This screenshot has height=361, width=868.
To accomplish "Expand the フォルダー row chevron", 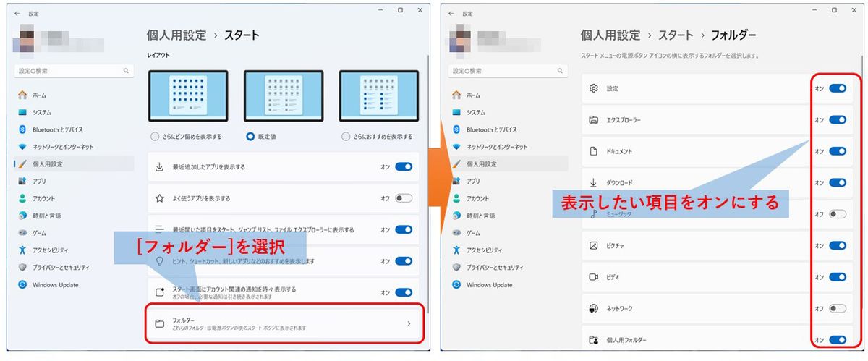I will tap(409, 323).
